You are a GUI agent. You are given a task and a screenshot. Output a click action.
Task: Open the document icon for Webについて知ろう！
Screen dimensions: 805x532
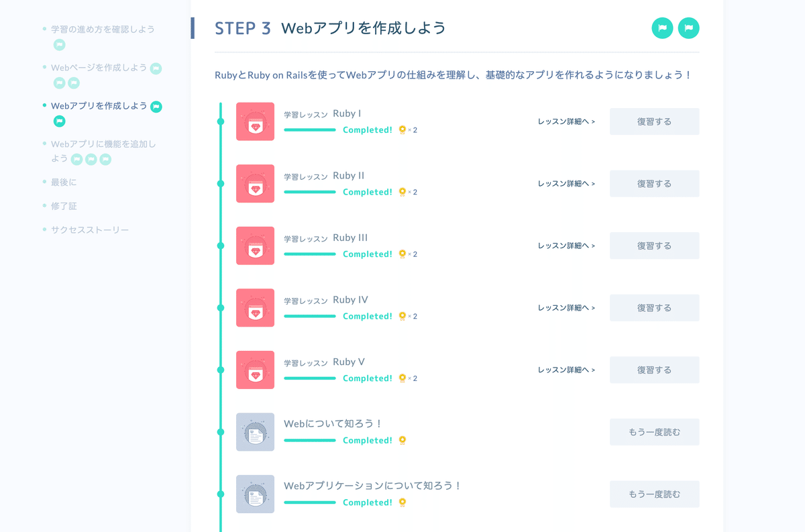255,432
